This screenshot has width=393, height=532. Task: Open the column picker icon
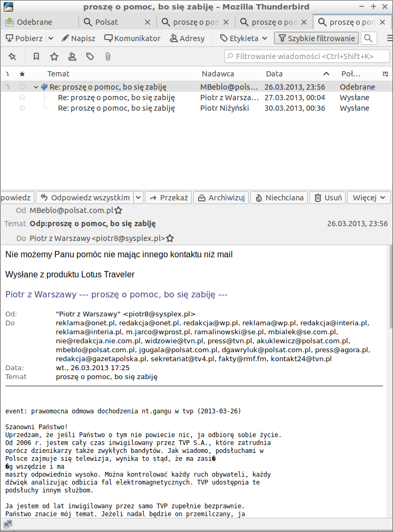pyautogui.click(x=386, y=74)
